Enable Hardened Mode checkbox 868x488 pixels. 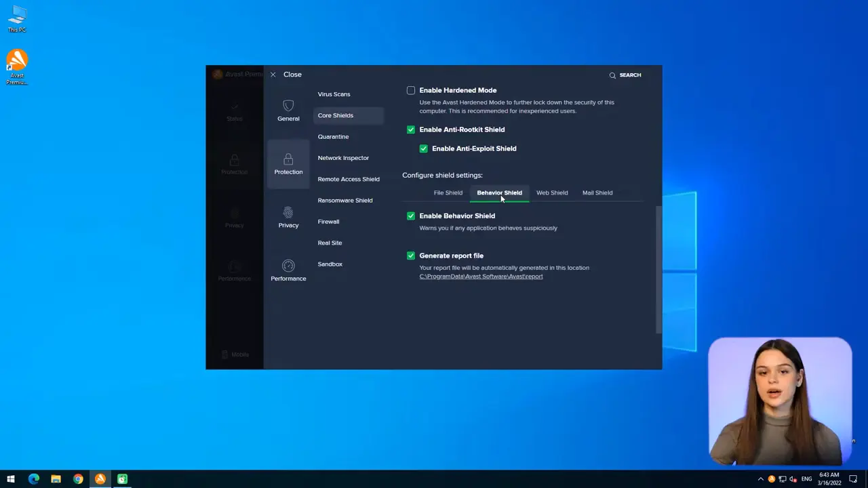(411, 90)
